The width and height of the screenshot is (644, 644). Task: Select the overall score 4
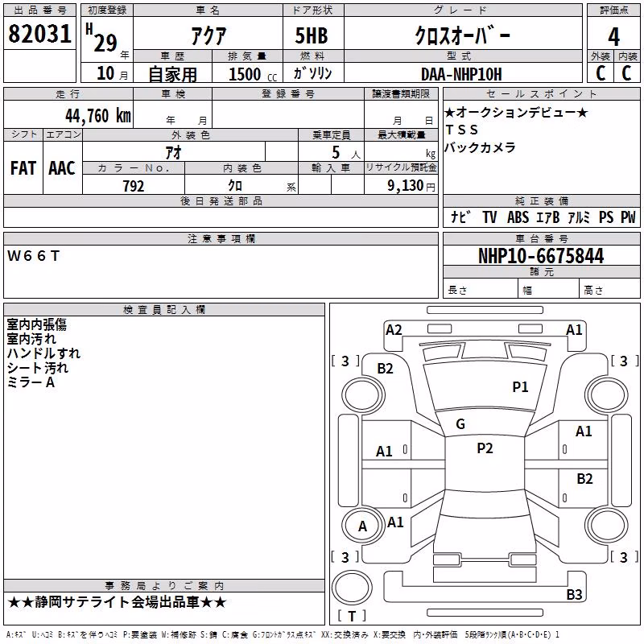613,36
